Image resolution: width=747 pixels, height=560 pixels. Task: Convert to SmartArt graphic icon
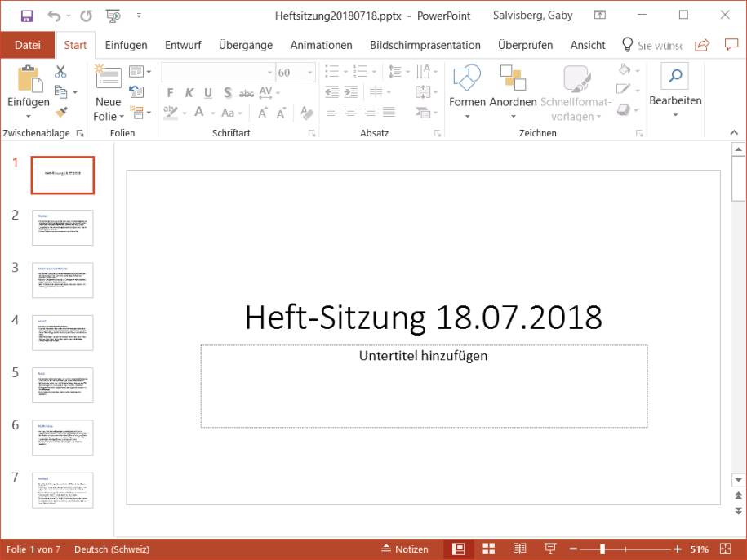coord(426,113)
